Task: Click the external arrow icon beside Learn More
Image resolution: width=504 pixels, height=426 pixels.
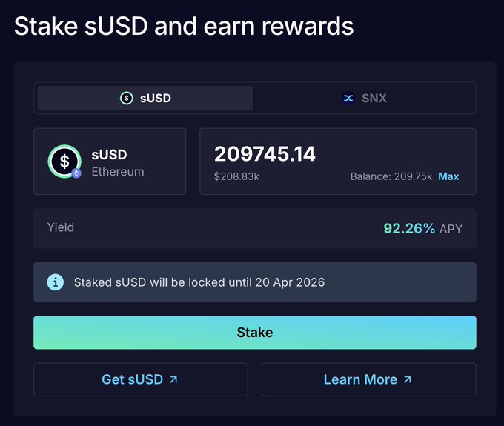Action: pos(407,379)
